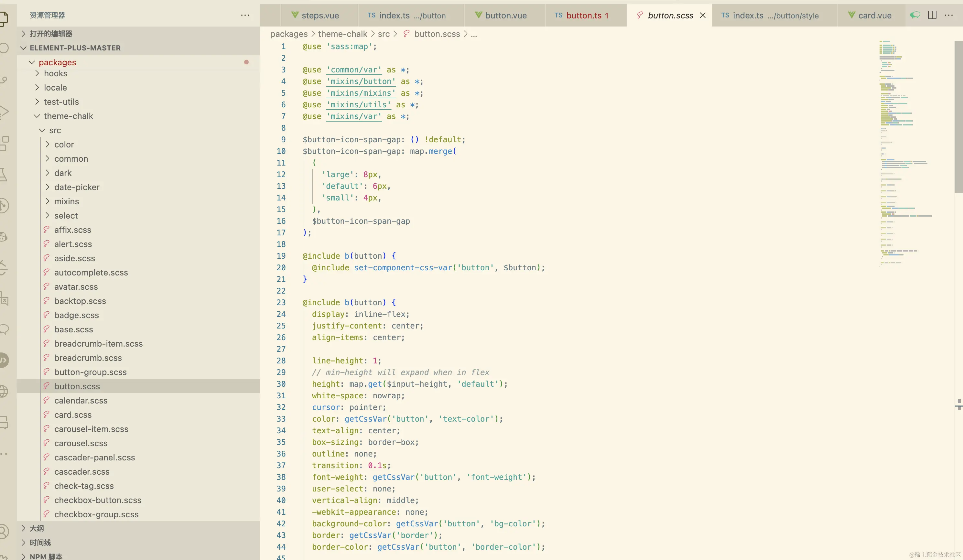Open the Testing flask icon view
The image size is (963, 560).
click(x=3, y=175)
